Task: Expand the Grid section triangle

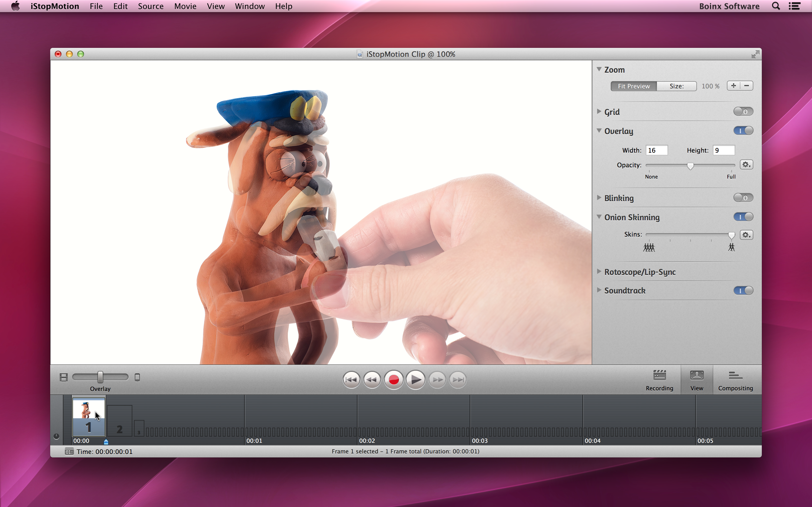Action: [x=599, y=111]
